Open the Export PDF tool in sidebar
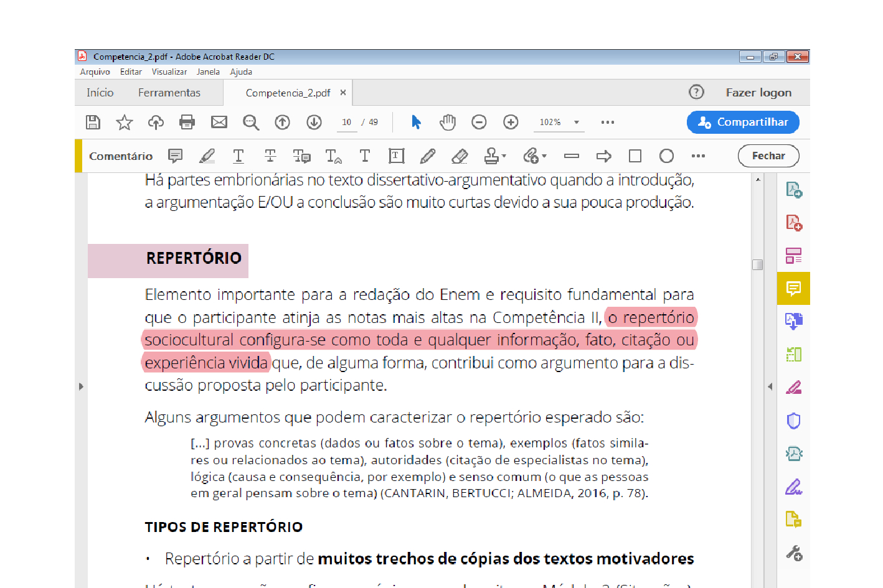Image resolution: width=883 pixels, height=588 pixels. click(x=793, y=190)
